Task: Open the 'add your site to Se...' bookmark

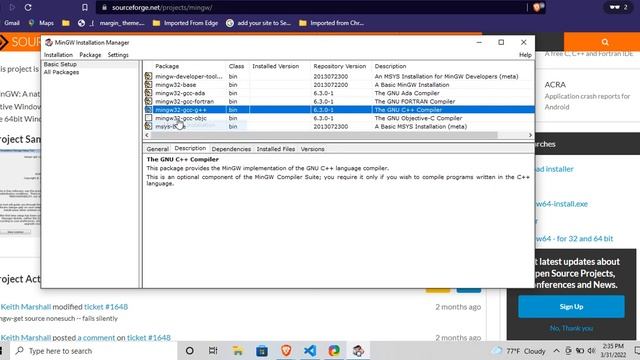Action: [258, 23]
